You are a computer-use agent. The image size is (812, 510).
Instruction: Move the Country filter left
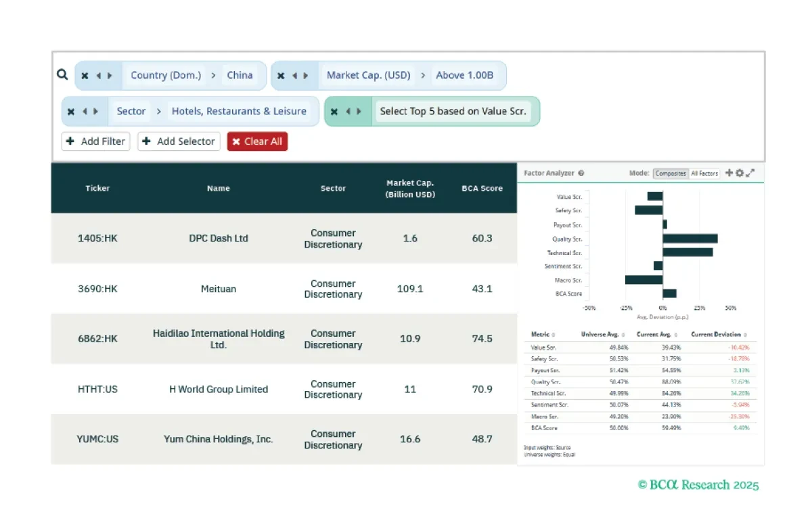(99, 76)
